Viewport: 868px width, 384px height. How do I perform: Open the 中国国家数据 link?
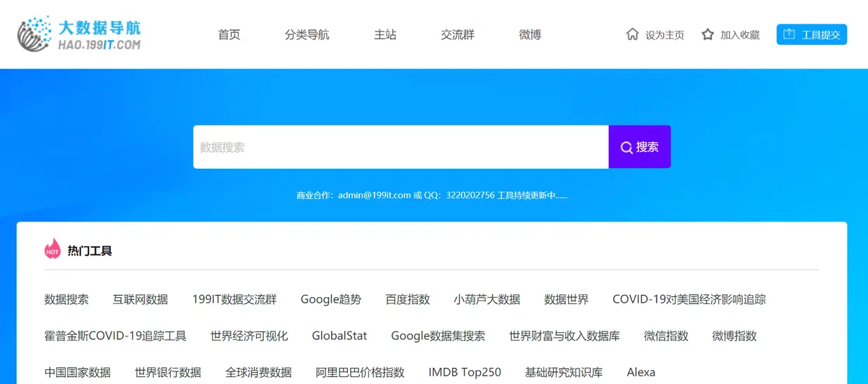[78, 372]
